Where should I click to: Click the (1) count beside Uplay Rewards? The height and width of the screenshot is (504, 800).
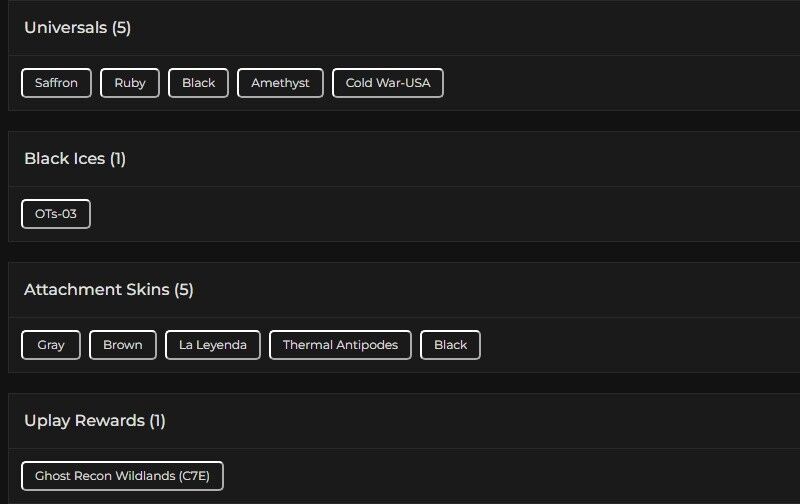coord(157,421)
